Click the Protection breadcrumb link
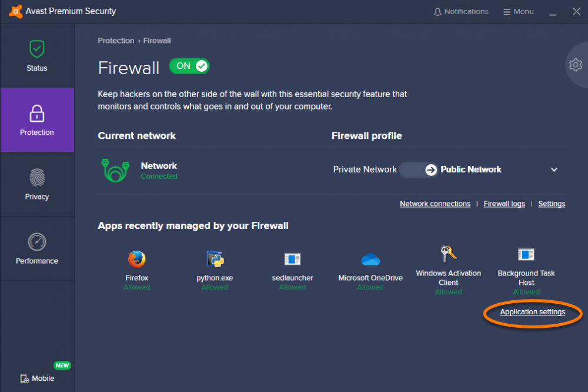The height and width of the screenshot is (392, 588). [x=116, y=41]
